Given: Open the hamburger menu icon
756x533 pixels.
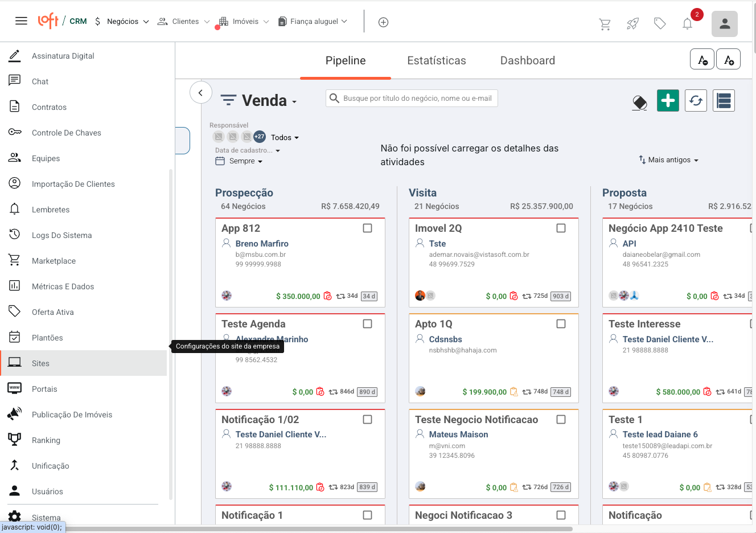Looking at the screenshot, I should click(x=21, y=21).
